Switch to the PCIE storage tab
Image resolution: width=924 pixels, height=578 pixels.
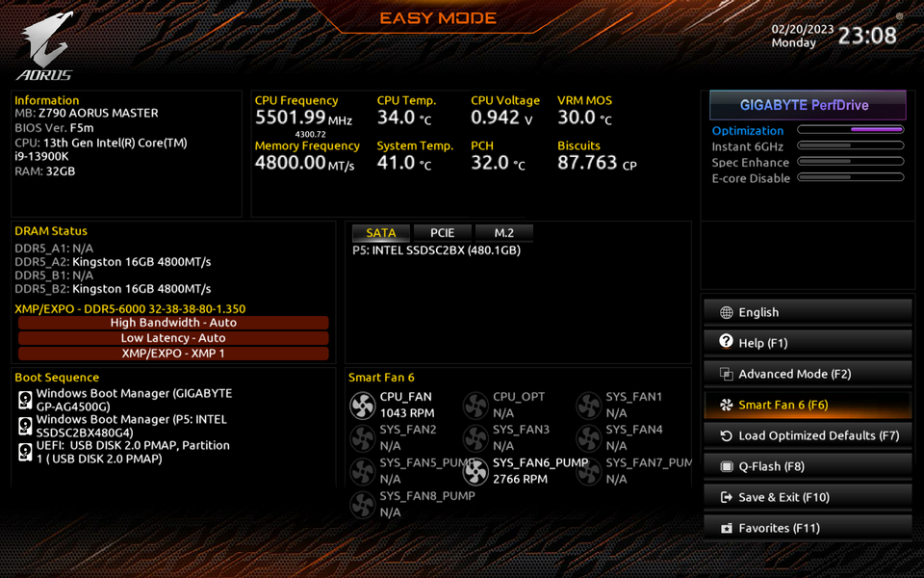pyautogui.click(x=443, y=233)
